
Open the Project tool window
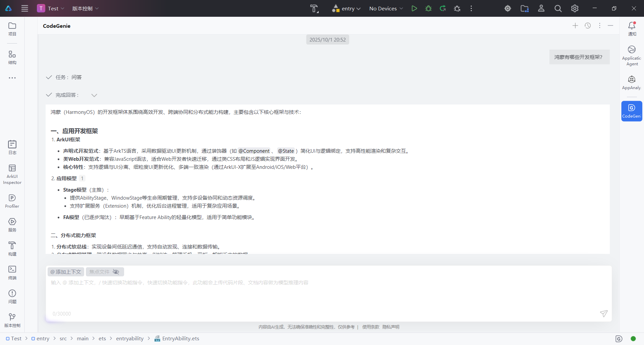(x=12, y=29)
